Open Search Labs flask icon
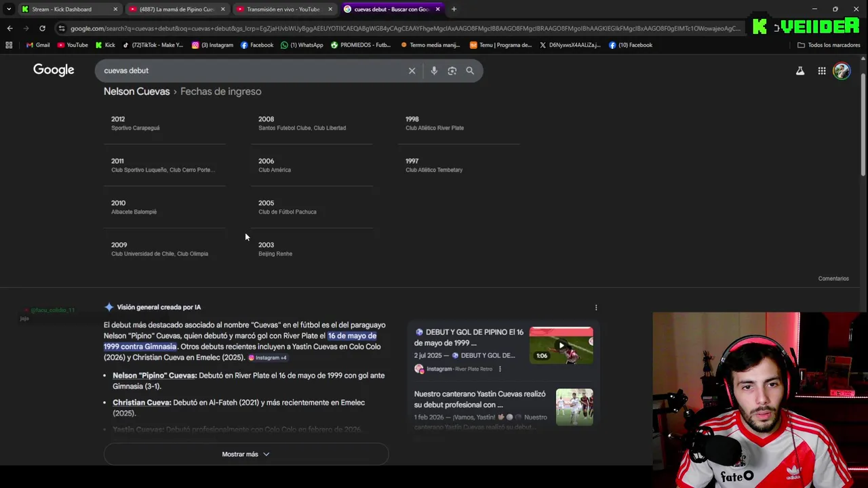868x488 pixels. 800,70
